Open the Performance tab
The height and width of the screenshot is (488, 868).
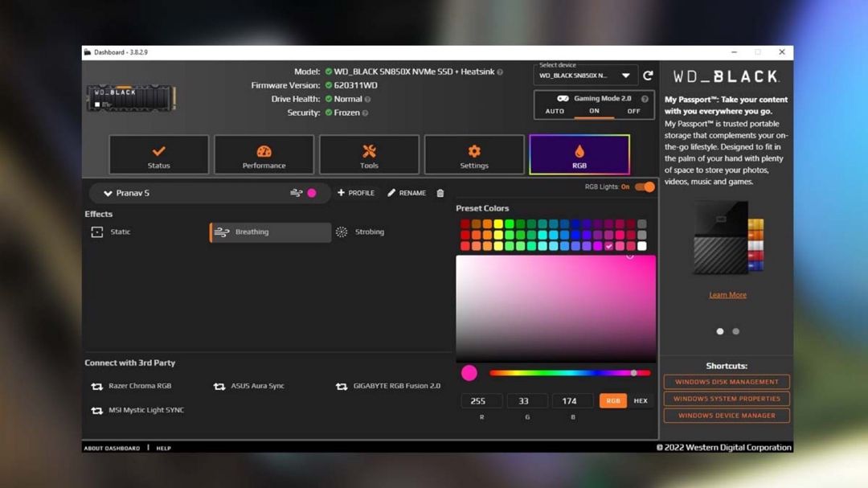[x=264, y=155]
